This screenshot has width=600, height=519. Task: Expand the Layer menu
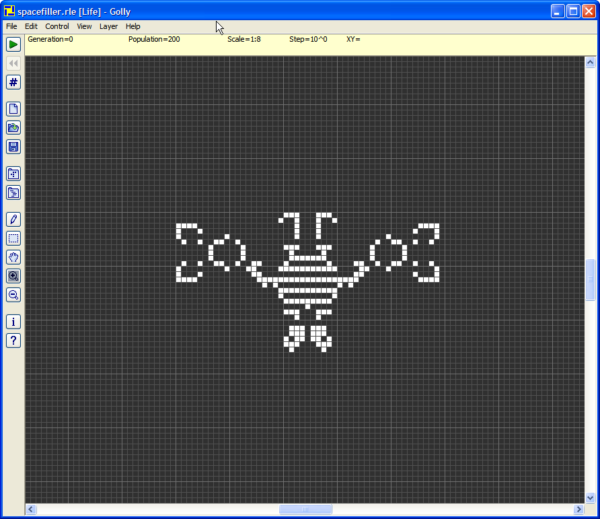point(107,26)
